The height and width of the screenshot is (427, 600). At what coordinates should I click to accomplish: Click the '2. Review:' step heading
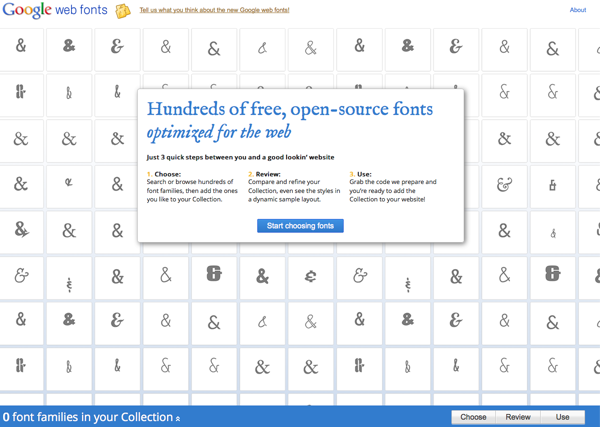[x=264, y=174]
